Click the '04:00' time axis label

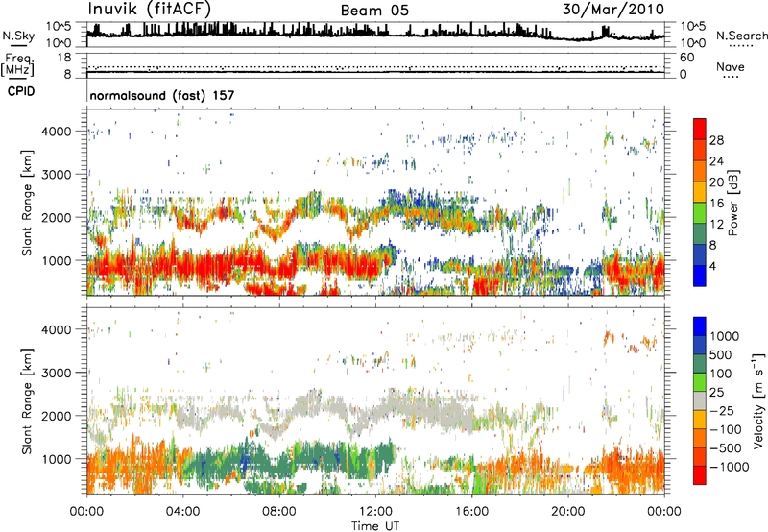(182, 512)
